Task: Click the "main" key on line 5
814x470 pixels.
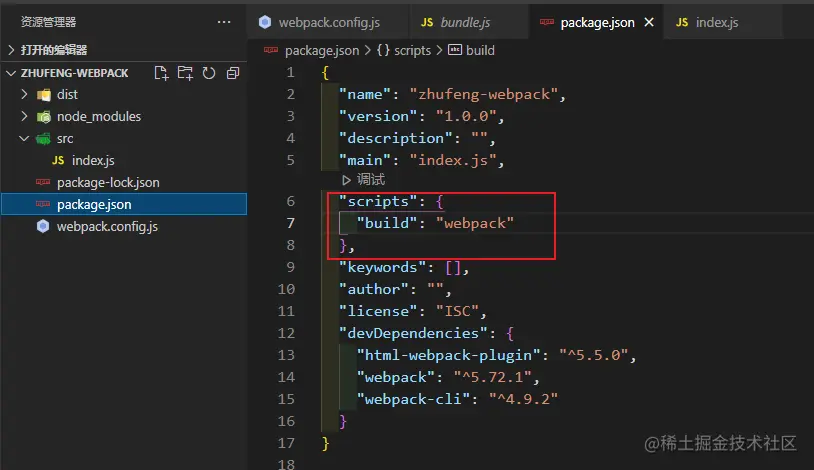Action: 364,160
